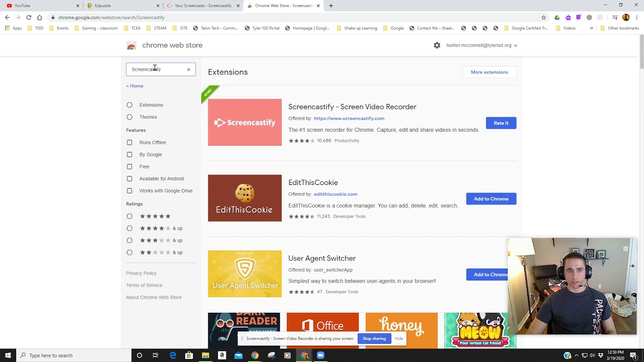Open the screencastify.com offered-by link

point(349,119)
